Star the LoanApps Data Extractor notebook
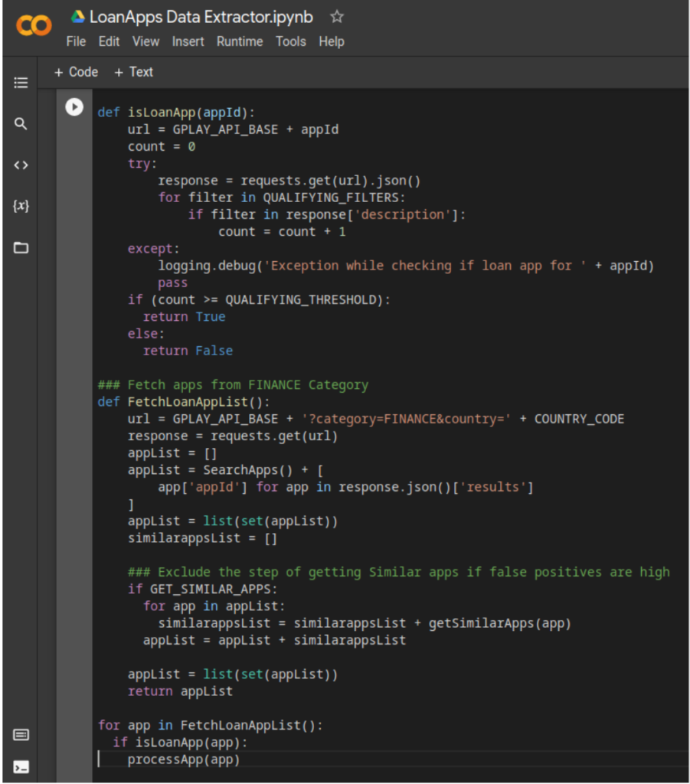690x784 pixels. pos(337,17)
